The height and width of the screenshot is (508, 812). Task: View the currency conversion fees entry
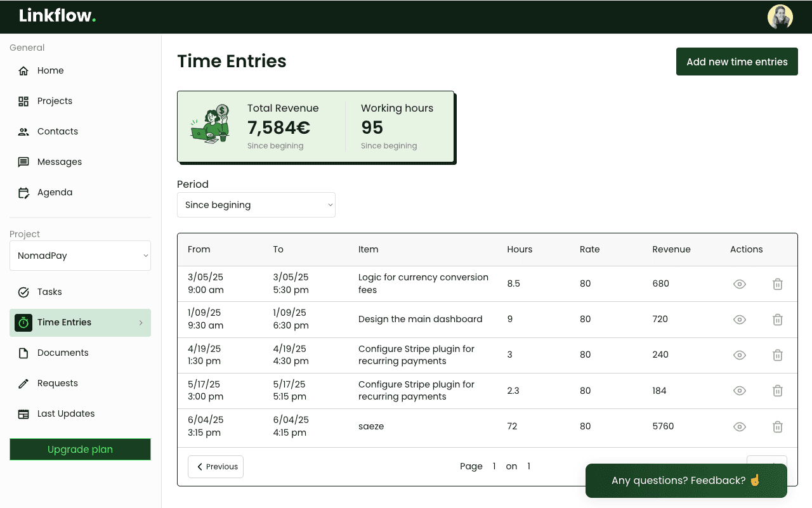[x=739, y=284]
